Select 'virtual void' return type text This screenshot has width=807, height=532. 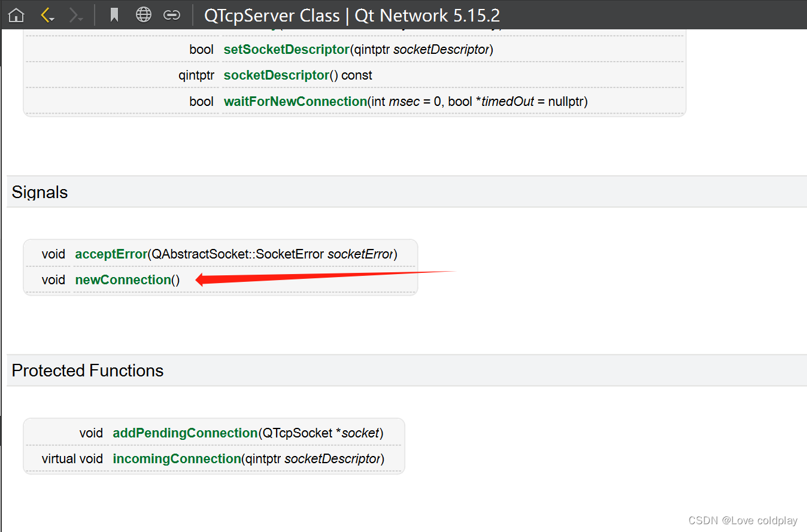(72, 459)
